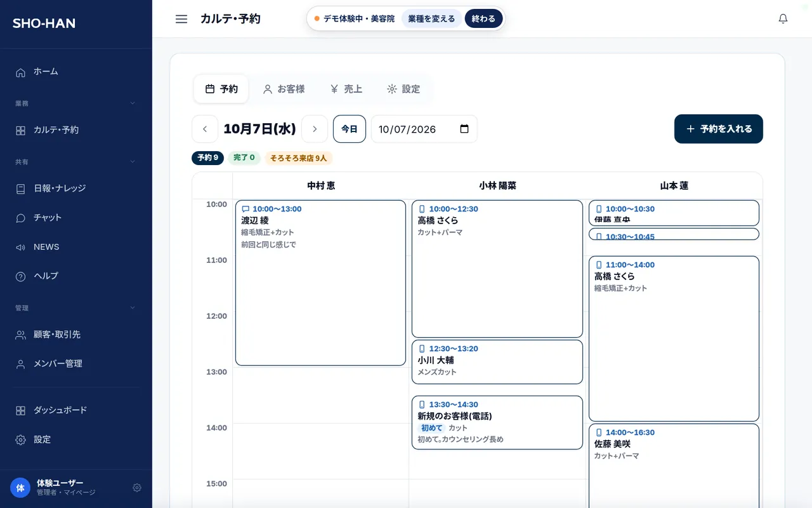Collapse the 業務 sidebar section
Screen dimensions: 812x508
(76, 103)
